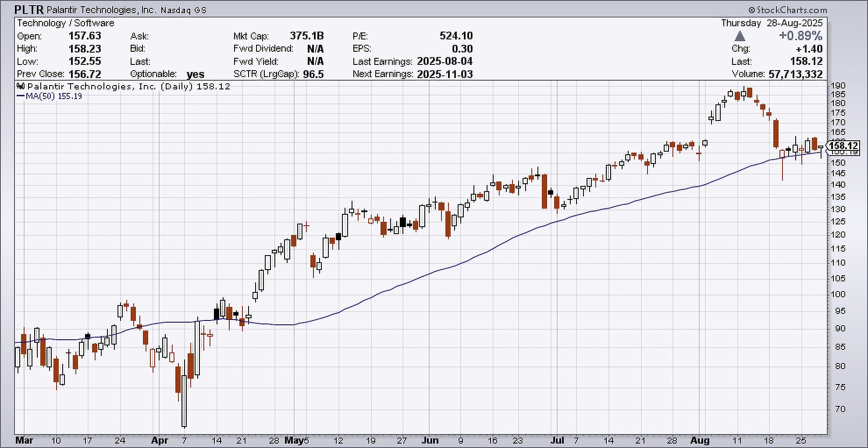This screenshot has width=868, height=448.
Task: Click the MA(50) 155.19 legend entry
Action: coord(50,96)
